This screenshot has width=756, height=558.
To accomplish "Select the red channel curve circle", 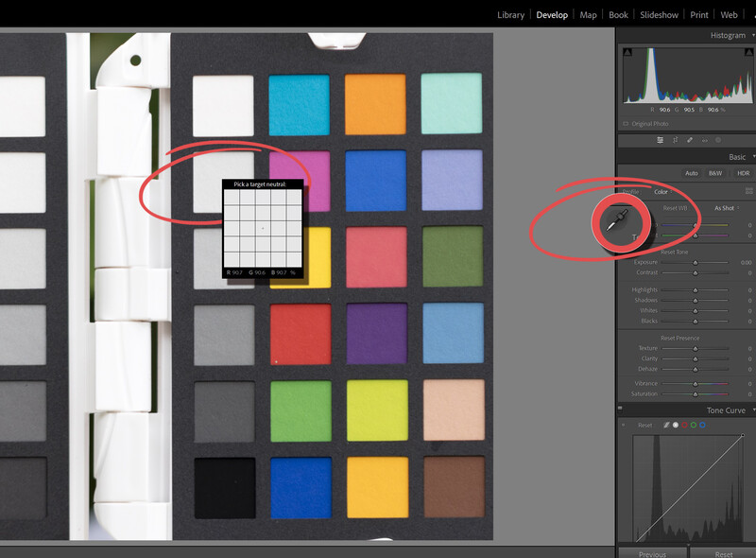I will (x=684, y=425).
